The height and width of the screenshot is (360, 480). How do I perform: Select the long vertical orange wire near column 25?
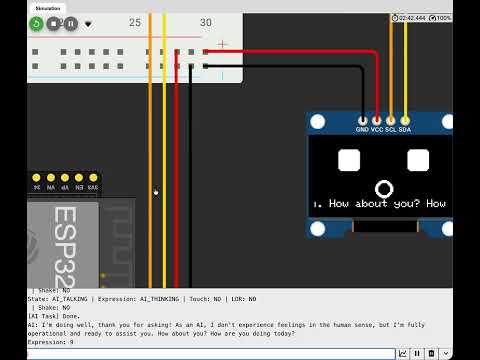pos(150,150)
